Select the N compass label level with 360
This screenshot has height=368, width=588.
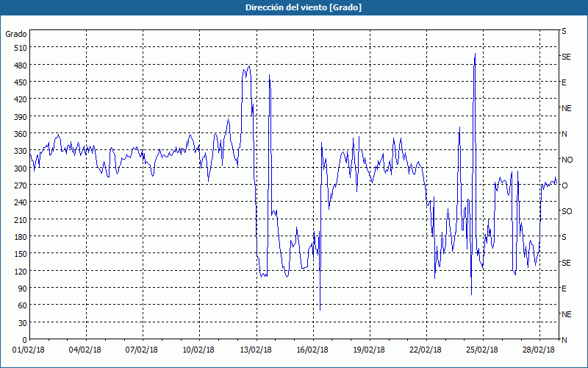click(x=564, y=134)
